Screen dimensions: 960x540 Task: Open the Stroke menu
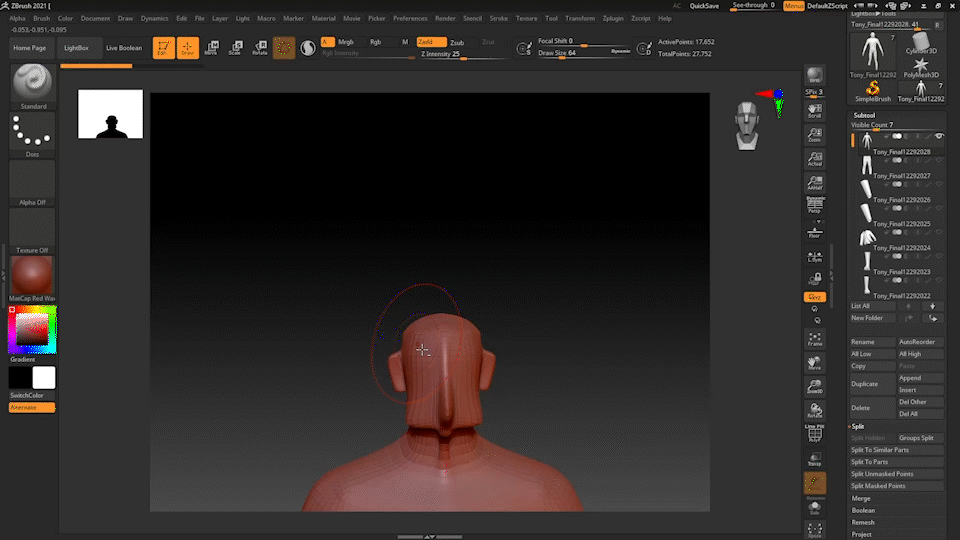tap(498, 18)
